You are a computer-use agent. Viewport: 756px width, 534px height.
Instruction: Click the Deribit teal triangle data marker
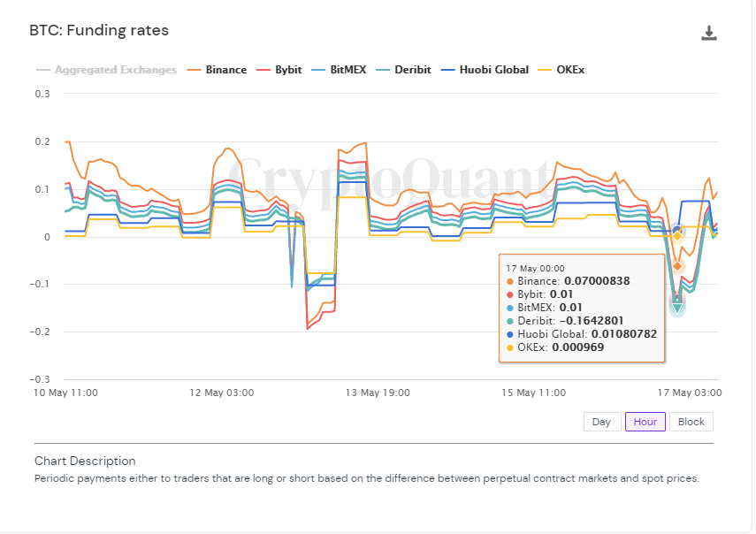(x=677, y=308)
